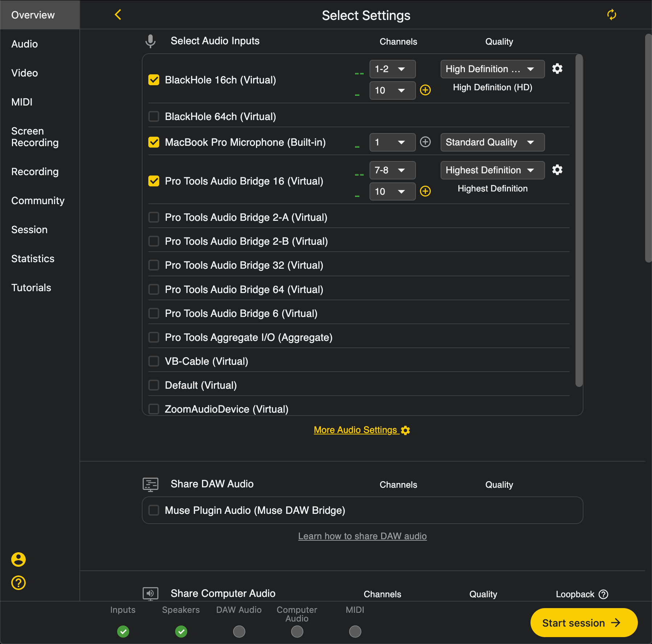Screen dimensions: 652x644
Task: Add channel to BlackHole 16ch input
Action: 425,90
